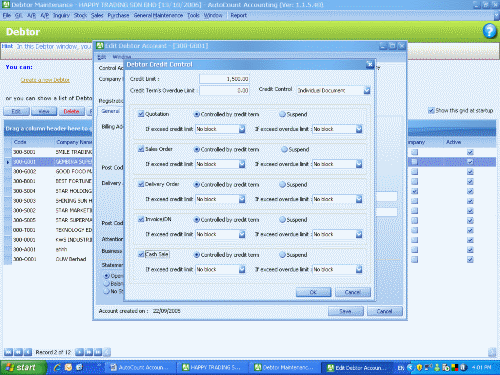Open Windows start button
500x375 pixels.
coord(23,367)
